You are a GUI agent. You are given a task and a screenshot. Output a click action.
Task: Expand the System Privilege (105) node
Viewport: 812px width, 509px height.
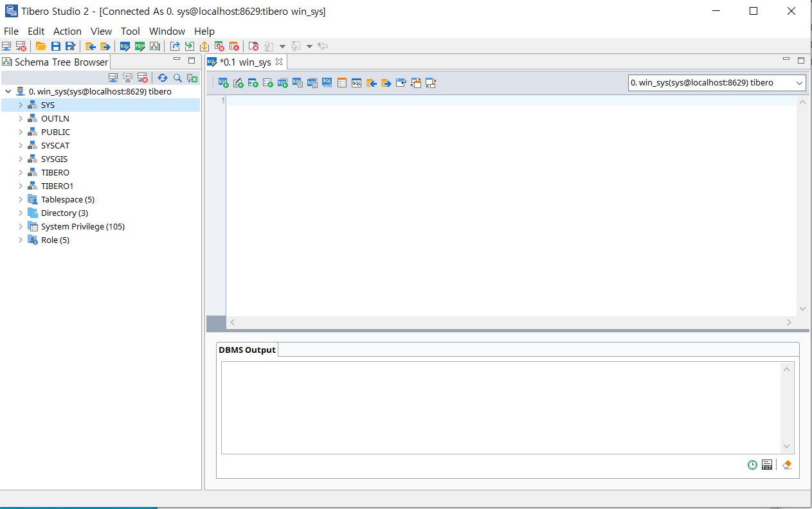pyautogui.click(x=21, y=226)
